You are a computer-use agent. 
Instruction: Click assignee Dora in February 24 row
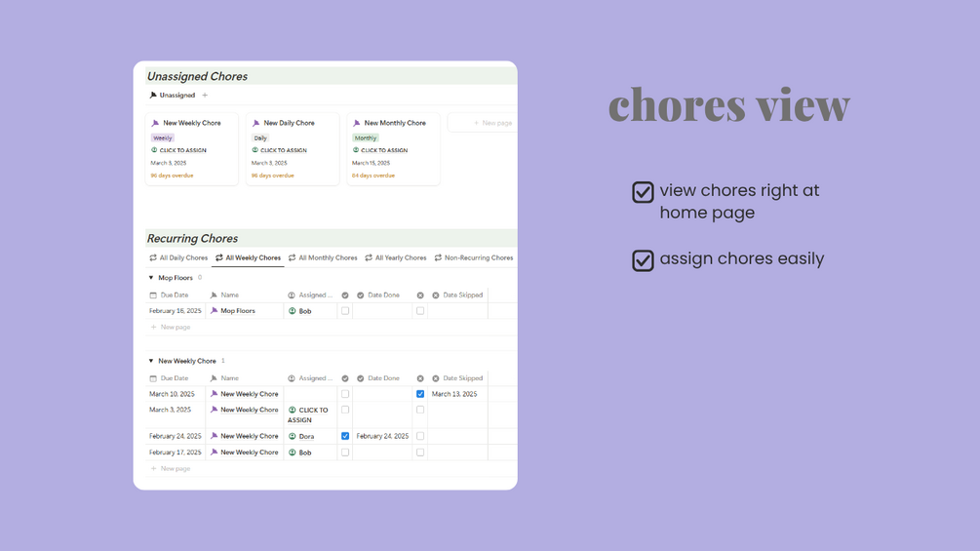point(301,437)
